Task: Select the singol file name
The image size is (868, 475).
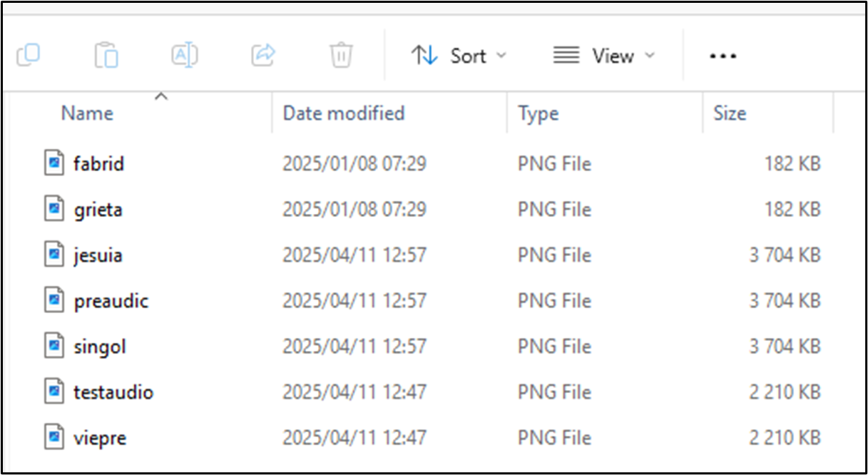Action: click(x=100, y=347)
